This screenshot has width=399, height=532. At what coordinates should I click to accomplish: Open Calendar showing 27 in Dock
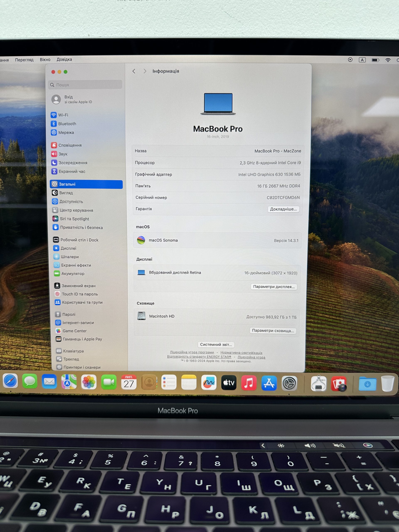(x=129, y=382)
